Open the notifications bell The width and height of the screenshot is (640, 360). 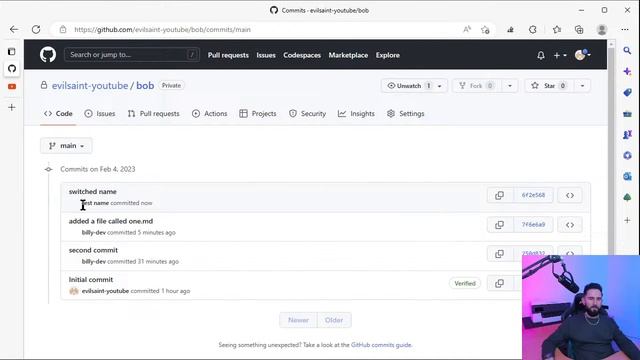pos(541,55)
